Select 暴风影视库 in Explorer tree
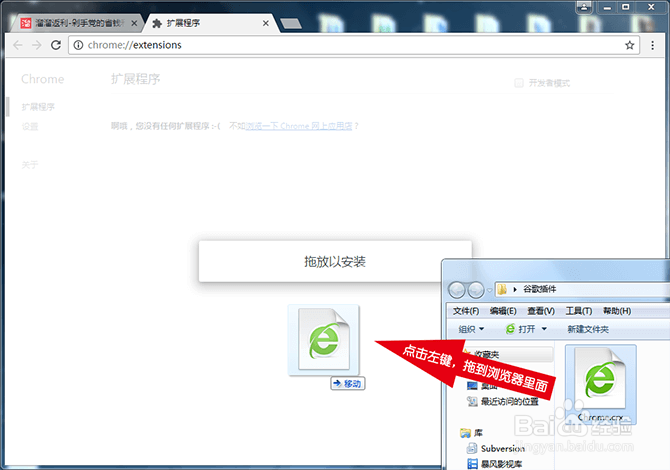670x470 pixels. coord(494,464)
